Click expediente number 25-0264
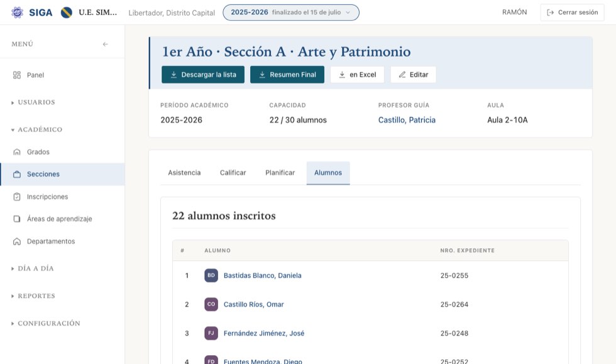This screenshot has height=364, width=616. tap(454, 304)
